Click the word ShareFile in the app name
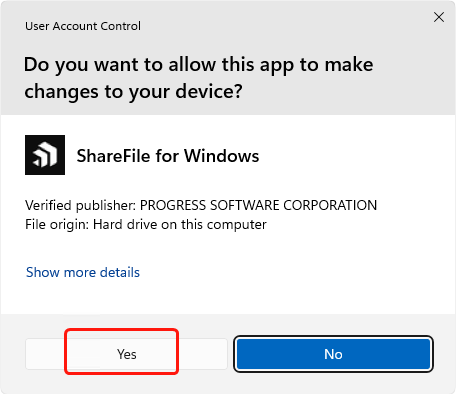This screenshot has width=456, height=394. (114, 156)
